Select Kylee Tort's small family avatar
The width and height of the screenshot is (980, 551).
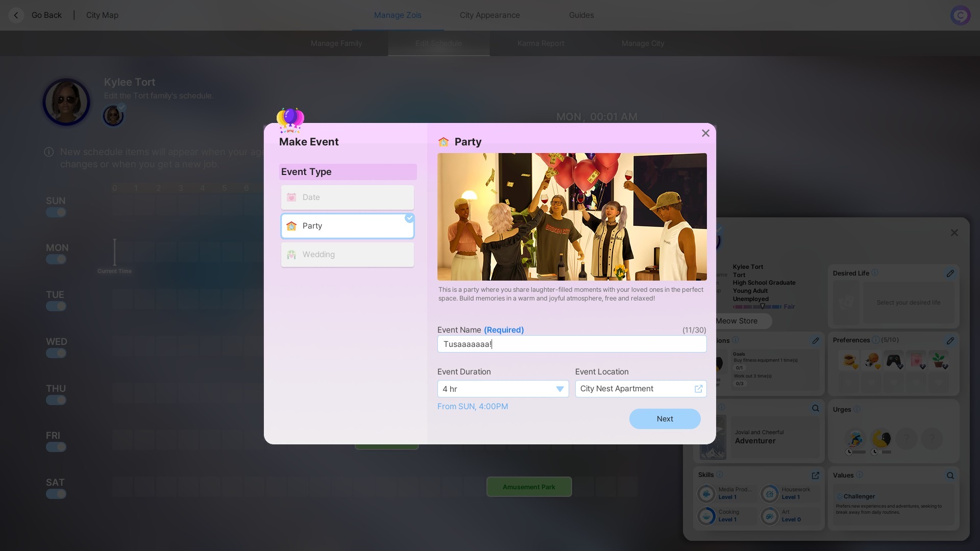tap(113, 115)
